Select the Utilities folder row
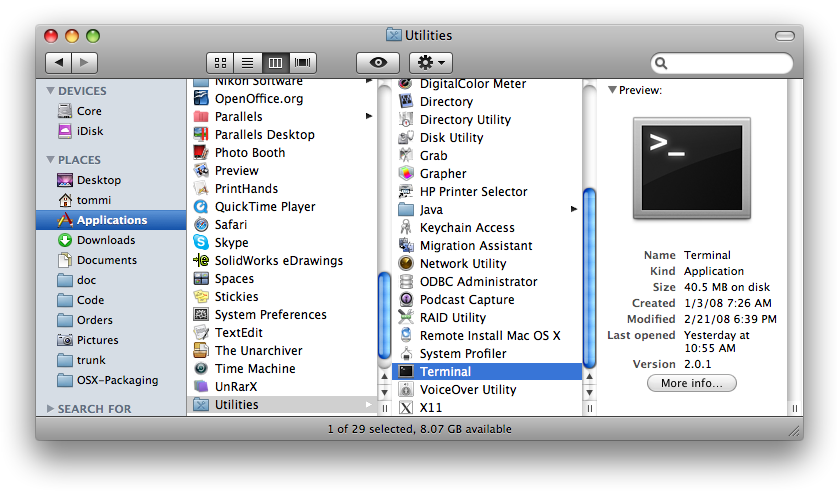The image size is (837, 493). [x=282, y=405]
